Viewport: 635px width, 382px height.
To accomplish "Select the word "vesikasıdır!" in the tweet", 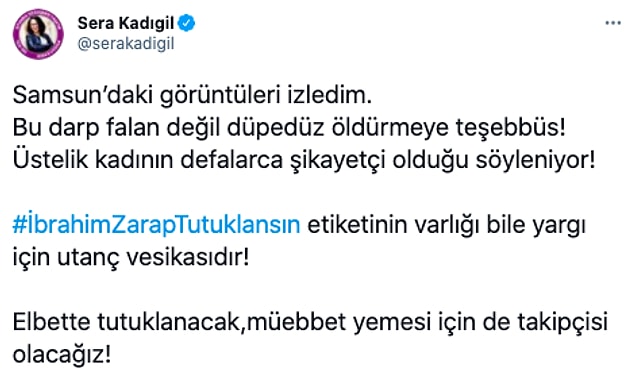I will tap(188, 258).
